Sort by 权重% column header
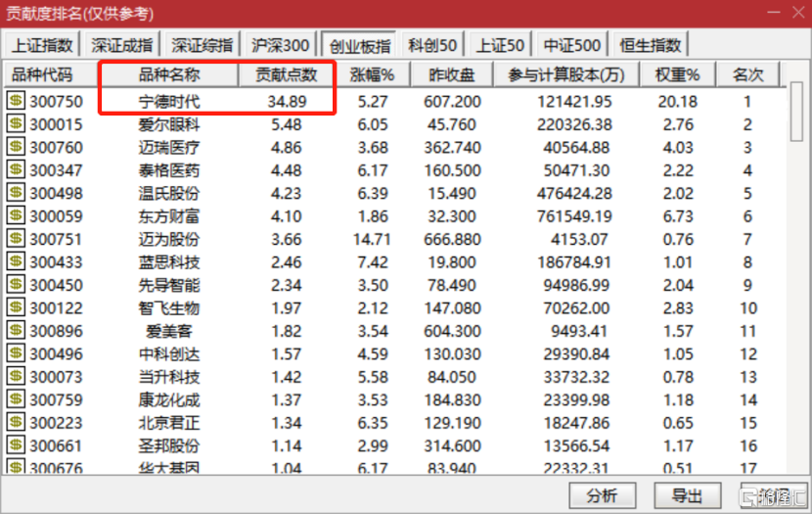Image resolution: width=812 pixels, height=514 pixels. [677, 74]
